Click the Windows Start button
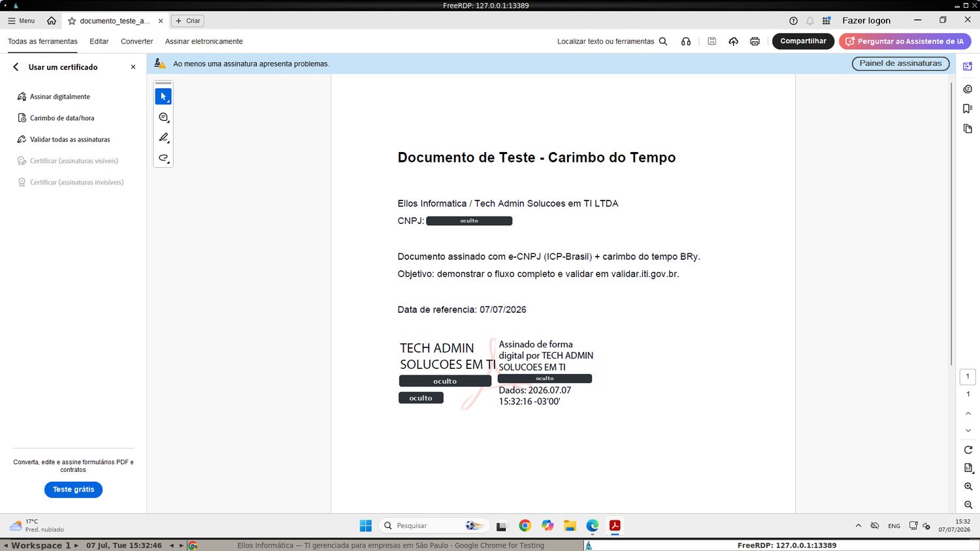This screenshot has height=551, width=980. click(366, 526)
